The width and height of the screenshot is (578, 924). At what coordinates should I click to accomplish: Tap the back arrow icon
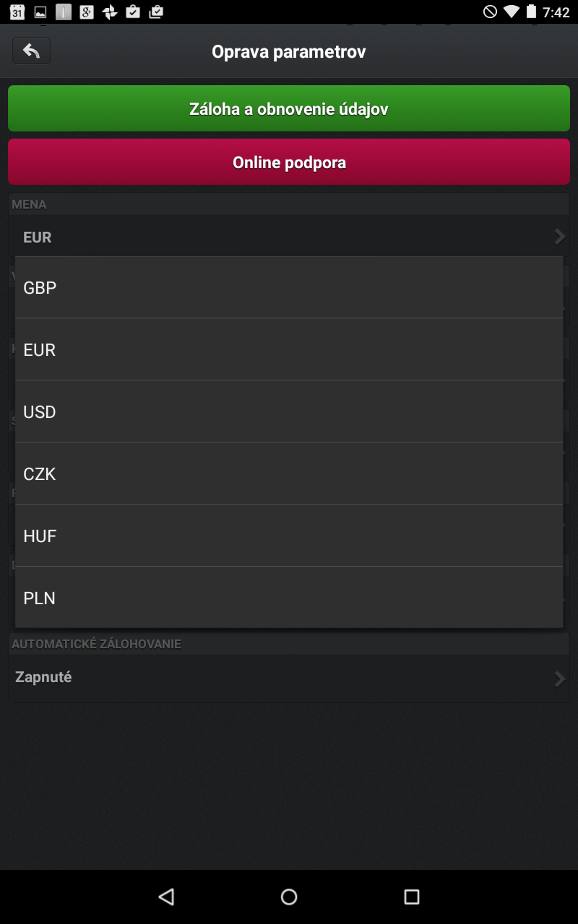tap(31, 51)
